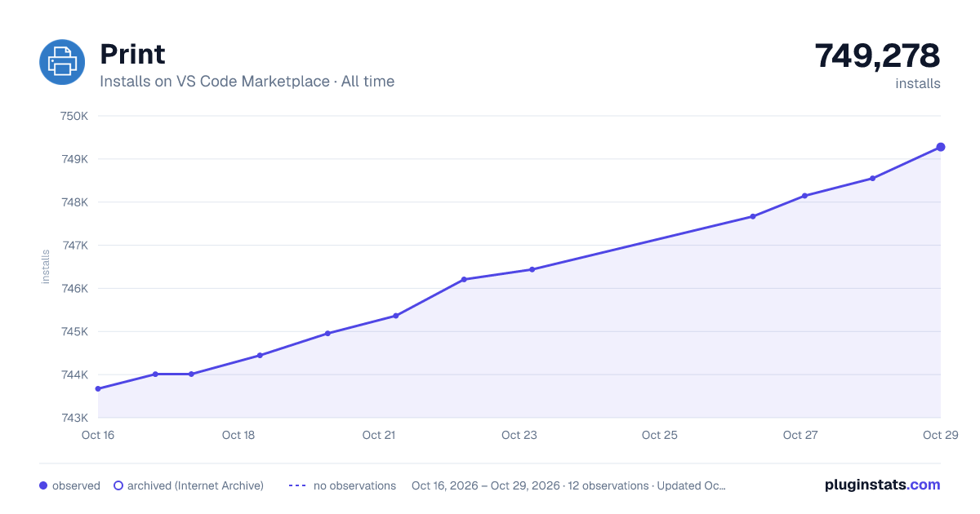The height and width of the screenshot is (514, 980).
Task: Open the pluginstats.com link
Action: coord(882,485)
